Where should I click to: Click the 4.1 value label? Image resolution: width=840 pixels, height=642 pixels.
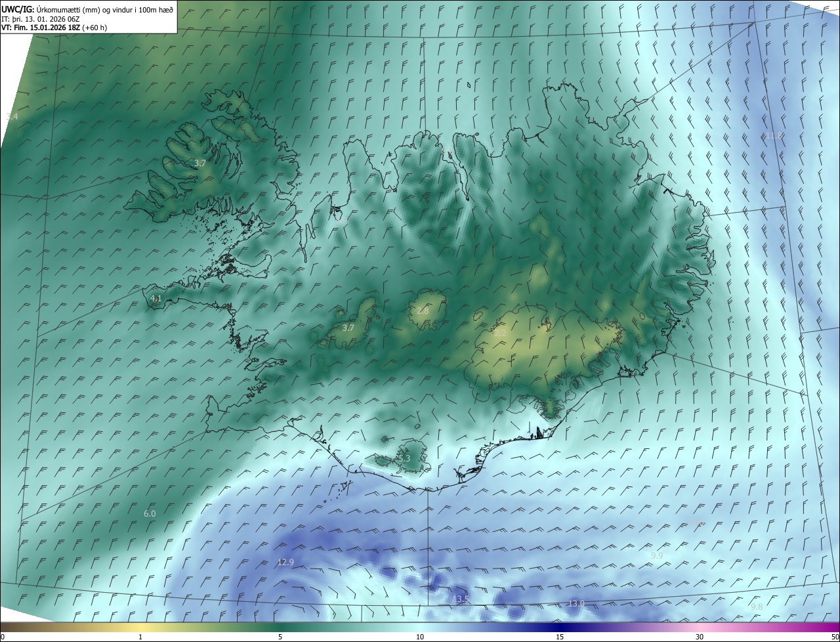pyautogui.click(x=156, y=298)
